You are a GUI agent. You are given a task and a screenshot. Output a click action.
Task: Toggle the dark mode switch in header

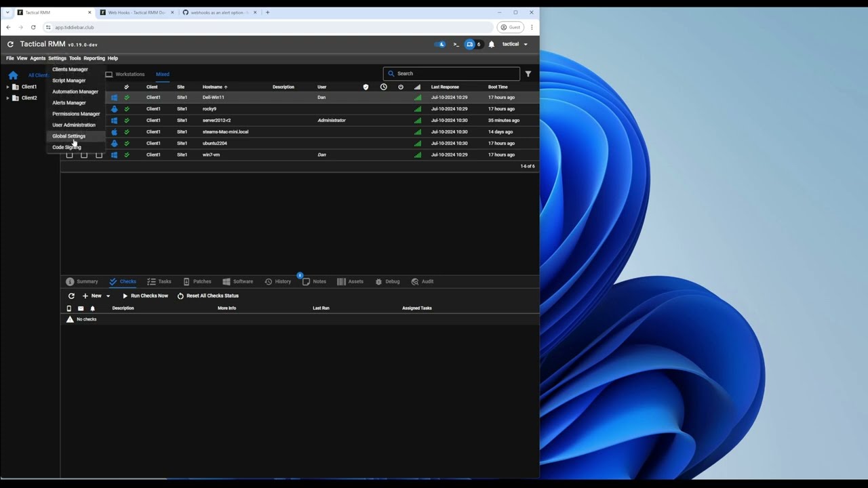click(x=441, y=44)
